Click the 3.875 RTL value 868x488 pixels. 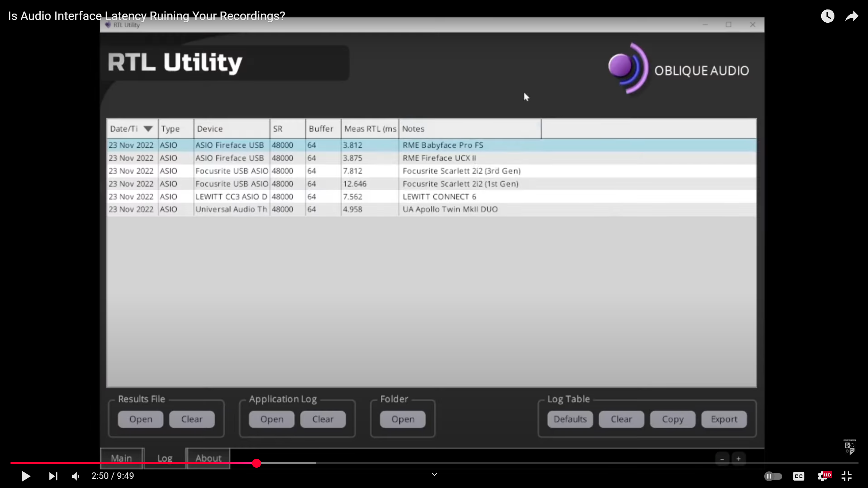tap(353, 158)
